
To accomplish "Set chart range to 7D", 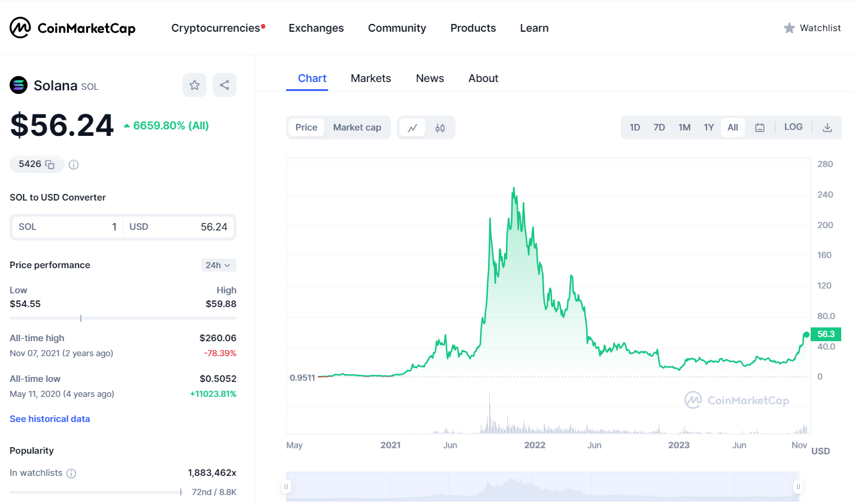I will [x=659, y=127].
